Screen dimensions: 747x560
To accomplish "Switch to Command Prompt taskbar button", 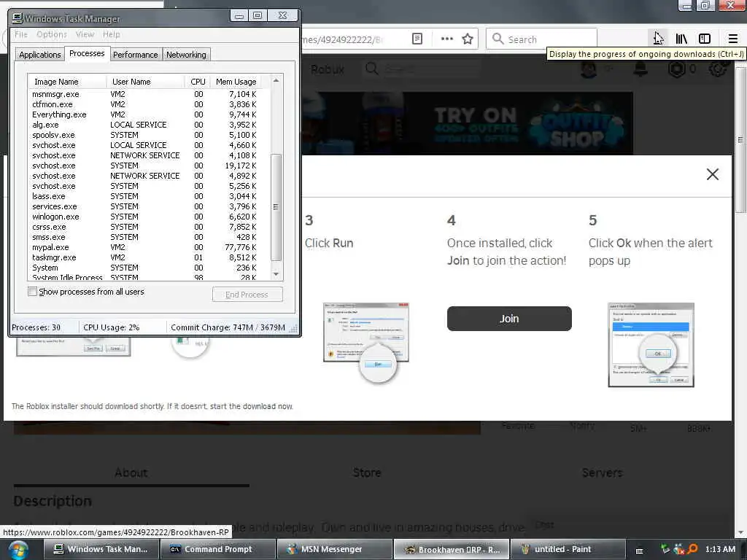I will coord(217,549).
